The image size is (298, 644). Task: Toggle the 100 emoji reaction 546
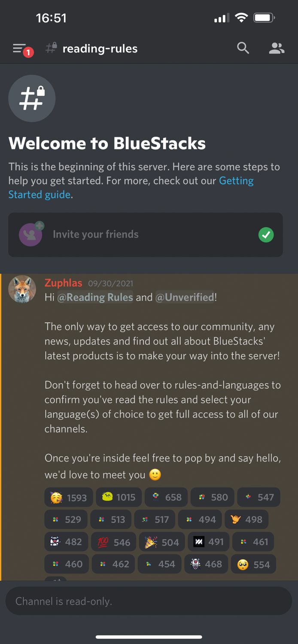(x=114, y=542)
